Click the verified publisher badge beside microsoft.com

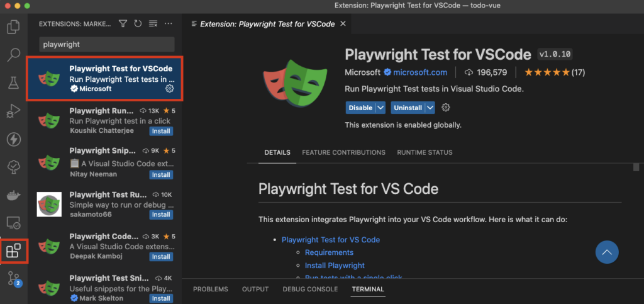click(x=387, y=72)
